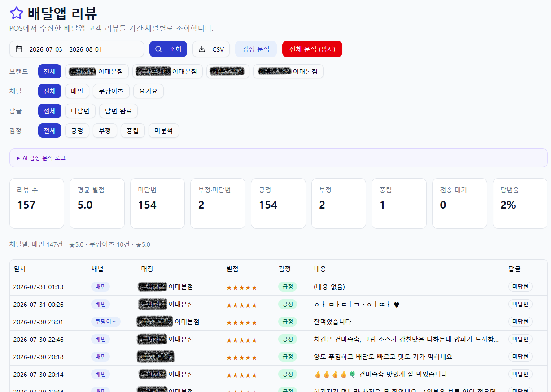Click the 일시 column header

click(x=19, y=269)
